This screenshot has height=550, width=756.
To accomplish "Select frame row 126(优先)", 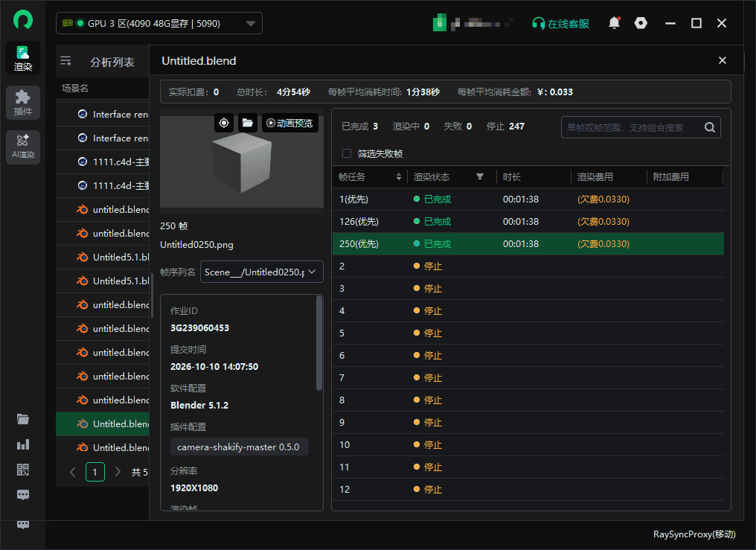I will [528, 221].
